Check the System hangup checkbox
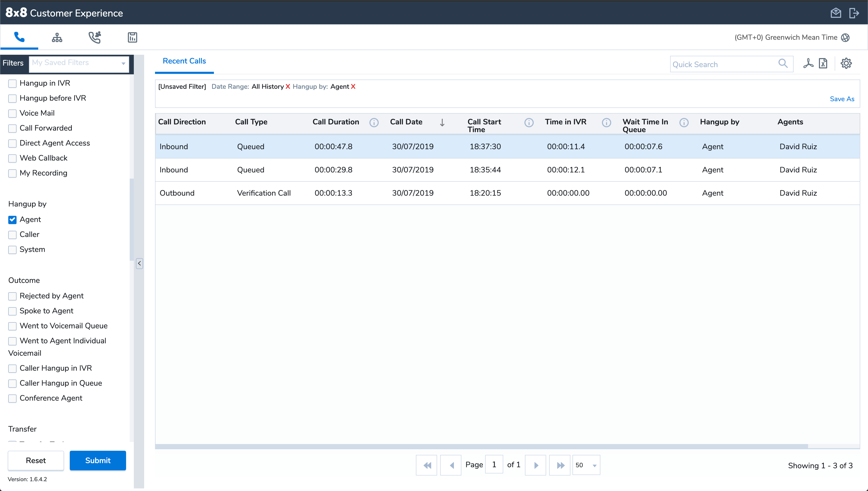868x491 pixels. [12, 250]
